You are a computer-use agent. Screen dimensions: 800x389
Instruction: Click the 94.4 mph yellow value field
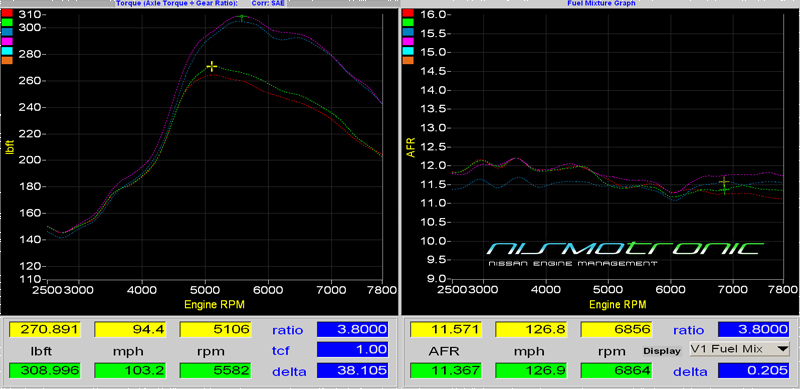tap(130, 329)
